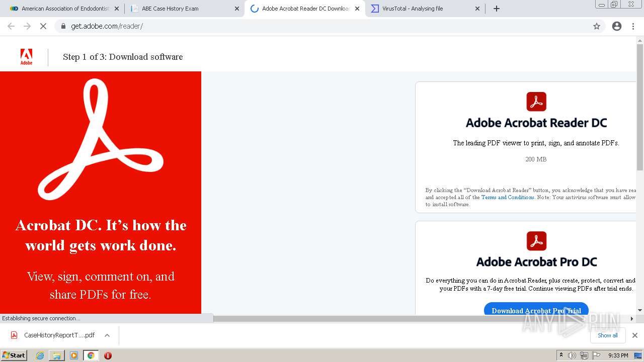Click the Adobe logo in page header
Viewport: 644px width, 362px height.
(26, 57)
